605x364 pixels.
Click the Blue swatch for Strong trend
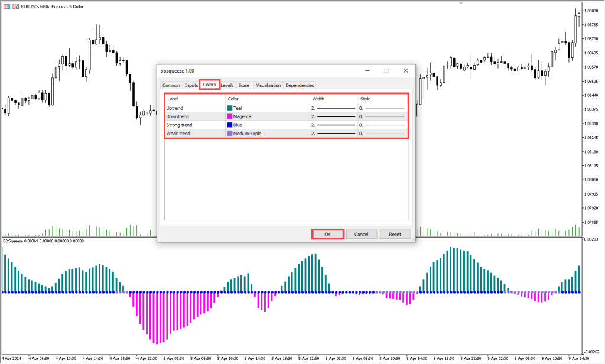pos(230,125)
